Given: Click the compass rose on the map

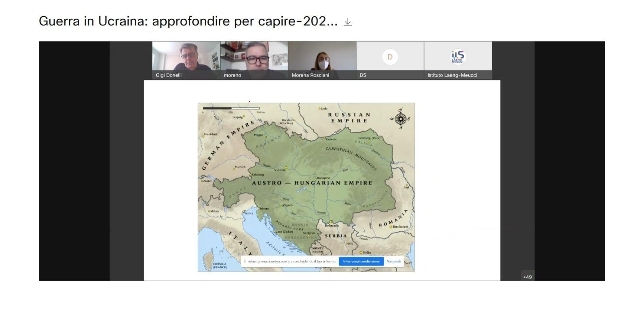Looking at the screenshot, I should coord(401,119).
